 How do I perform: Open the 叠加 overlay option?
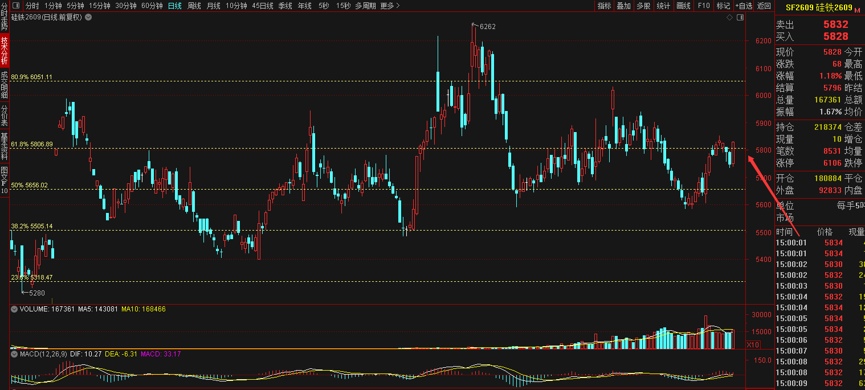tap(623, 6)
